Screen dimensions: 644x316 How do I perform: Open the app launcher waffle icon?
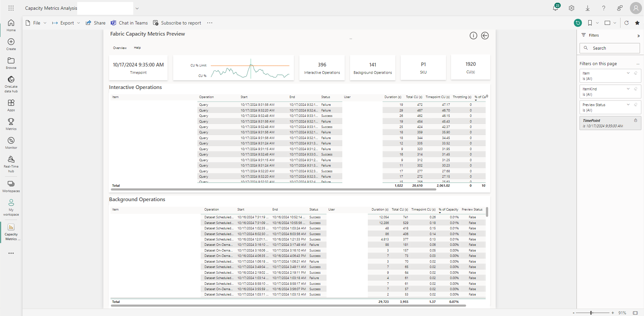(x=11, y=8)
